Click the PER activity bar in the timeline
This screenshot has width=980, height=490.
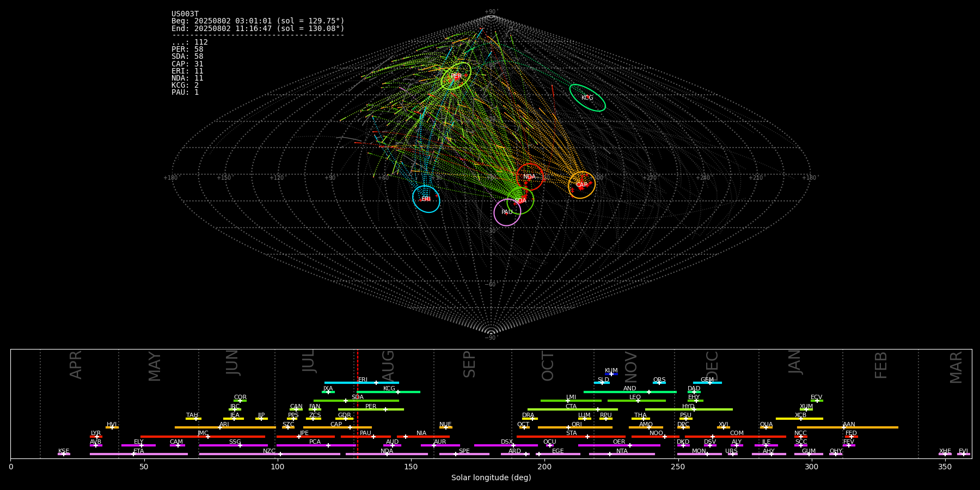pos(371,409)
